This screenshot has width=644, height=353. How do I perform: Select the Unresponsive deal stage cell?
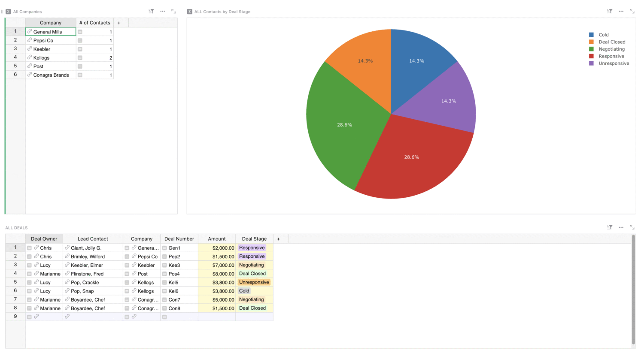point(254,282)
